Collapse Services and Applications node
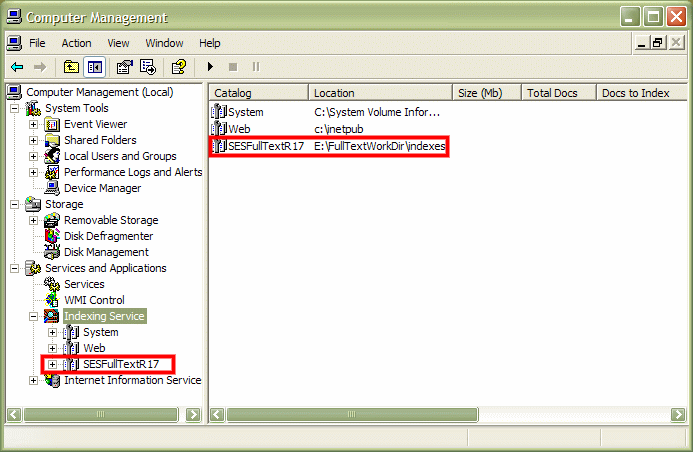Viewport: 693px width, 452px height. pyautogui.click(x=15, y=268)
